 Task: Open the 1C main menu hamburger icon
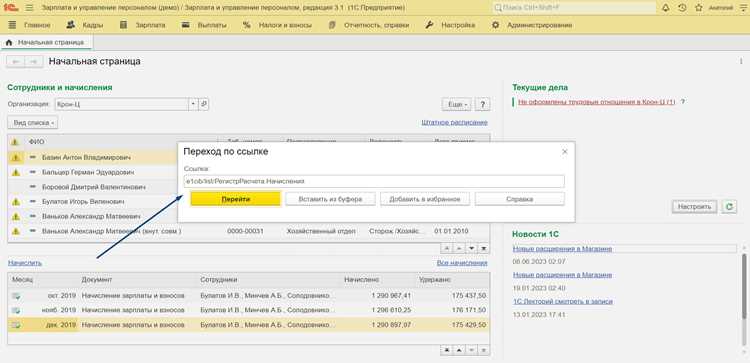pyautogui.click(x=29, y=8)
